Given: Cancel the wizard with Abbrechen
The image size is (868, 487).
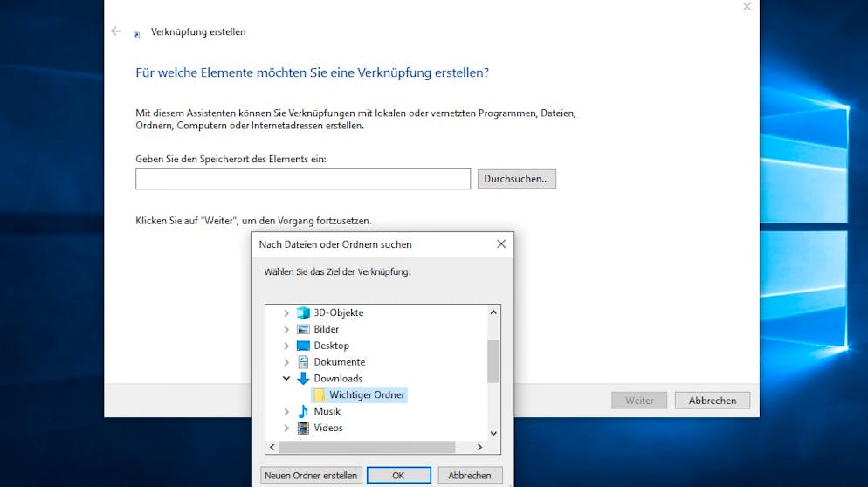Looking at the screenshot, I should (712, 400).
